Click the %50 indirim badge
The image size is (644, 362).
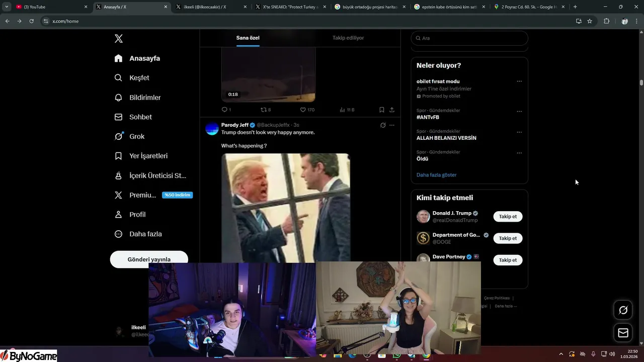(x=177, y=195)
